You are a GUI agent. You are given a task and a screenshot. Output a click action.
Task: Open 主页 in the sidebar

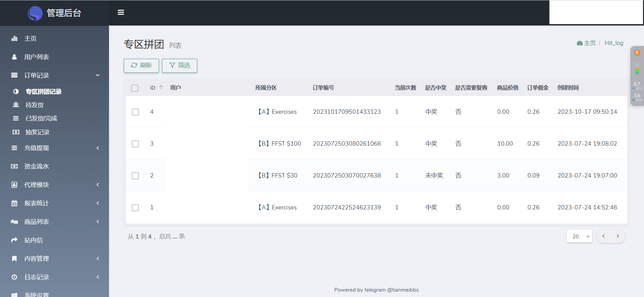pyautogui.click(x=31, y=39)
